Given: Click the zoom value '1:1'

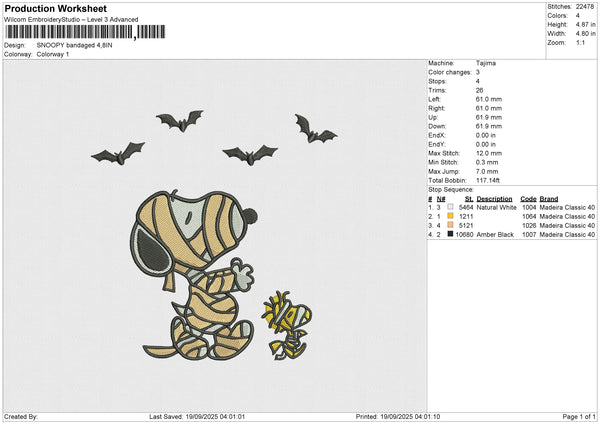Looking at the screenshot, I should pos(580,42).
